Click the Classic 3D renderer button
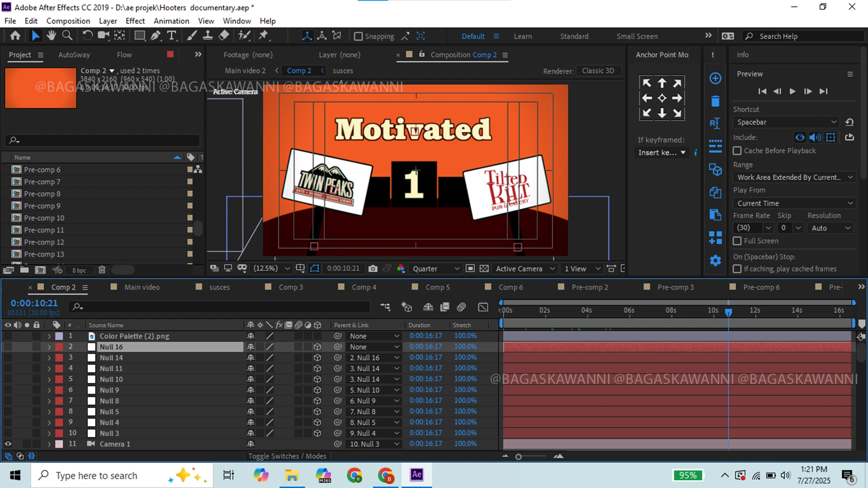 coord(598,71)
